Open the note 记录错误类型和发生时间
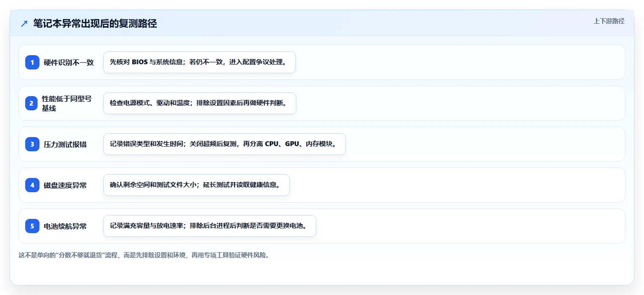Viewport: 644px width, 295px height. [x=224, y=144]
